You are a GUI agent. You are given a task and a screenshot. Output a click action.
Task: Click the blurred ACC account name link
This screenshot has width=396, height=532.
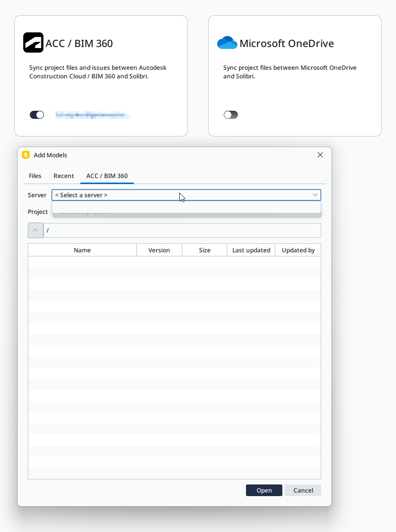(93, 115)
